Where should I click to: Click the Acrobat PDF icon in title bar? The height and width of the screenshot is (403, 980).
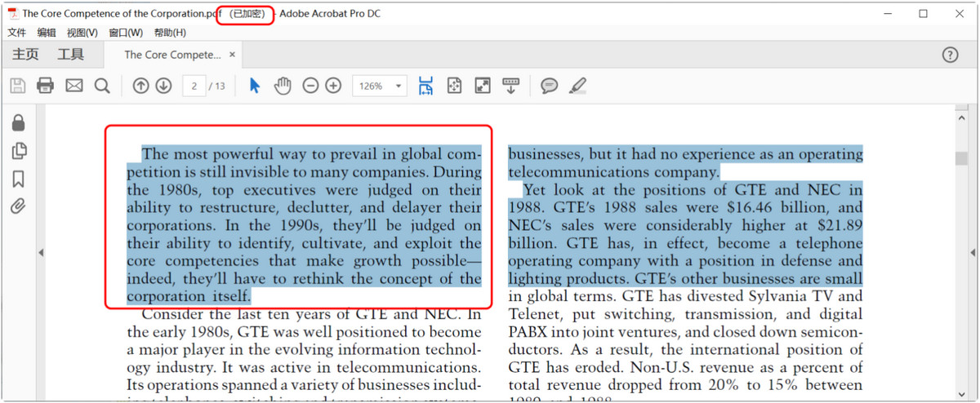[12, 13]
